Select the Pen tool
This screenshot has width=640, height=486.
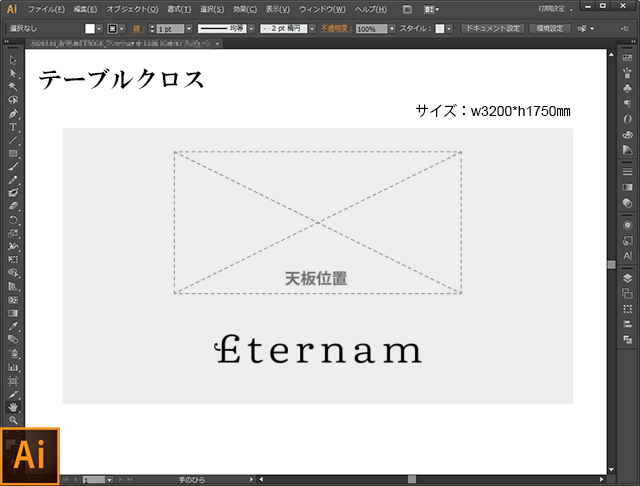pos(13,114)
